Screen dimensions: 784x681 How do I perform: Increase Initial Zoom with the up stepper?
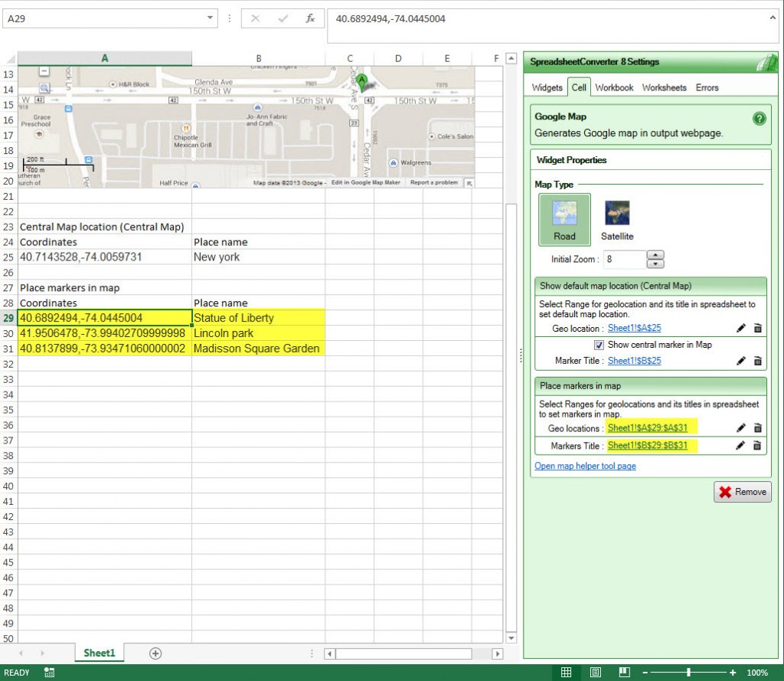tap(656, 255)
